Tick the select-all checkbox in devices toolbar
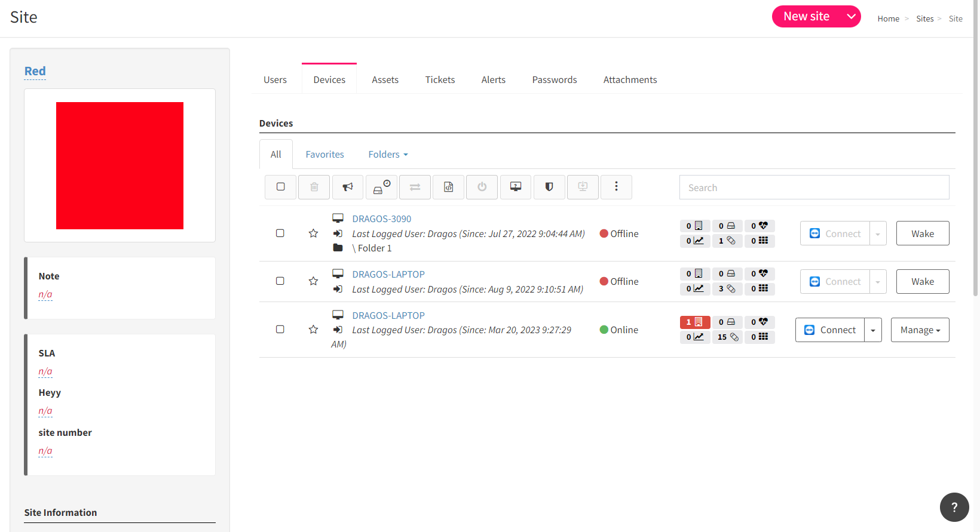This screenshot has height=532, width=980. click(280, 187)
